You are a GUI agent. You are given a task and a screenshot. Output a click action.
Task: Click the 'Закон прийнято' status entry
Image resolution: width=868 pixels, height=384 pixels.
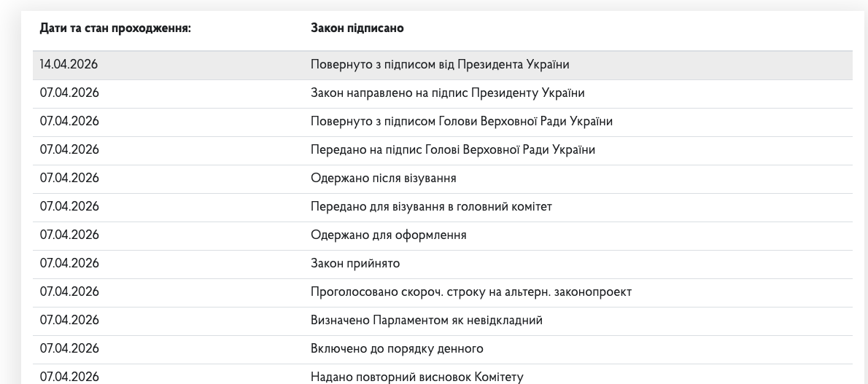[355, 264]
